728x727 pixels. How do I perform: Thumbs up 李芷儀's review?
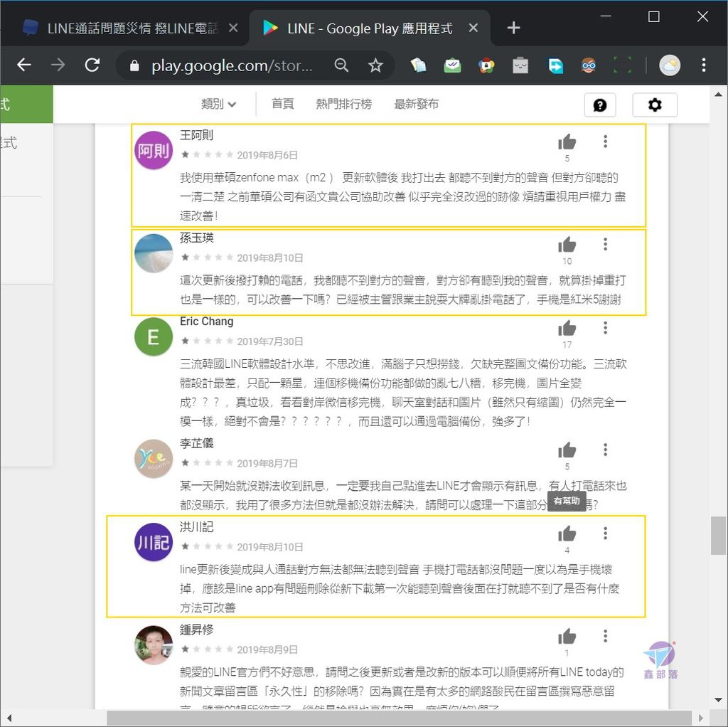tap(567, 450)
